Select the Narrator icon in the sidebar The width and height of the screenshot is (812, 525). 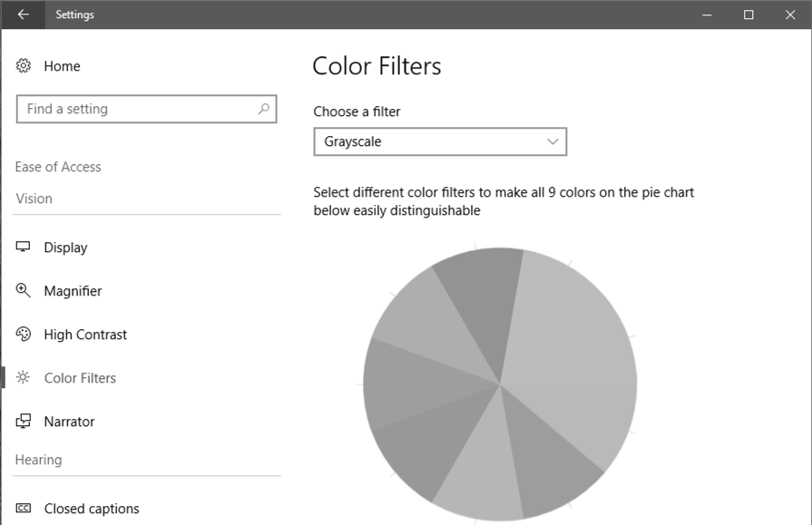(x=23, y=421)
